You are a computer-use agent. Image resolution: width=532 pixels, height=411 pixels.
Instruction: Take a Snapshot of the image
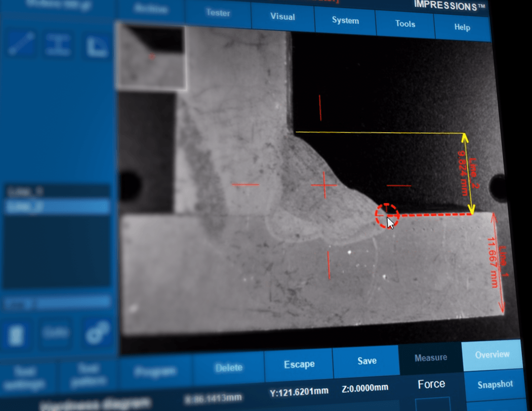coord(495,385)
